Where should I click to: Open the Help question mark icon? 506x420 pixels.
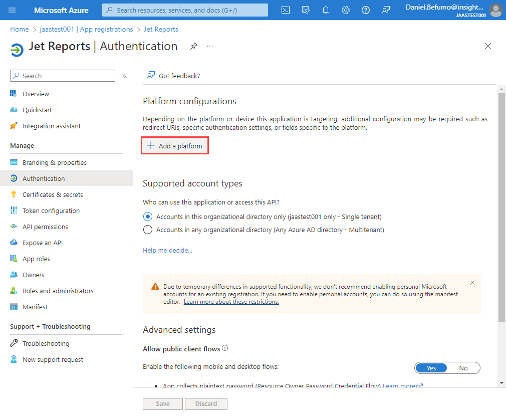click(366, 10)
